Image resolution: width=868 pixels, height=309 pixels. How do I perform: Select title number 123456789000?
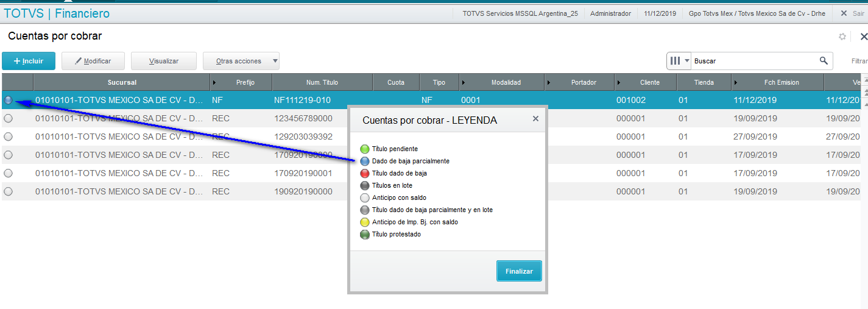pos(303,118)
